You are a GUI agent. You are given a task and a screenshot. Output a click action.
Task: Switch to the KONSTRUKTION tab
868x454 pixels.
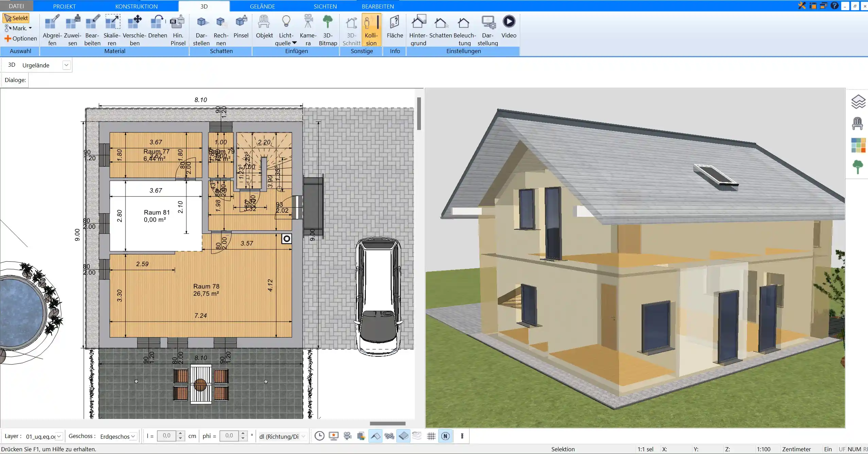pos(136,6)
